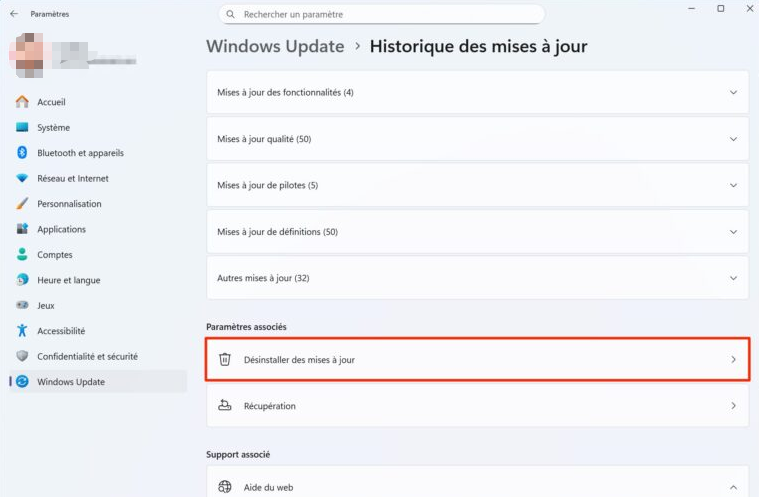Click the trash can uninstall icon
The height and width of the screenshot is (497, 759).
pos(225,359)
